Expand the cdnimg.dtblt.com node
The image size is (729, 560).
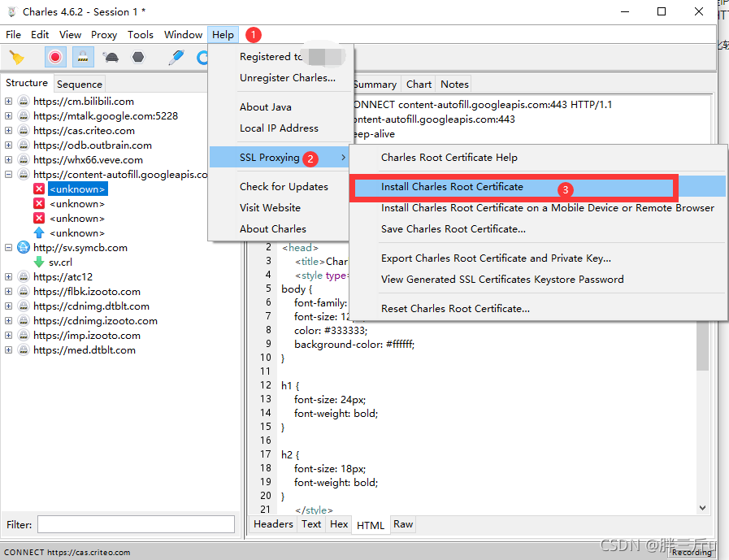pos(8,306)
